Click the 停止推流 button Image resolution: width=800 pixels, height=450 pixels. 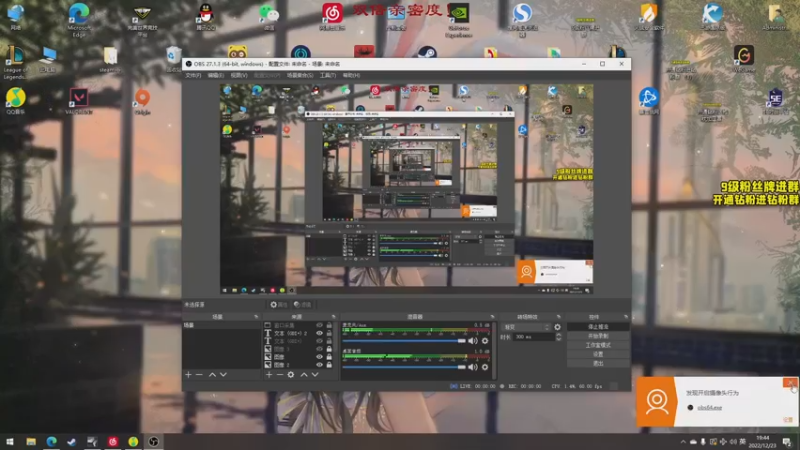pos(598,327)
